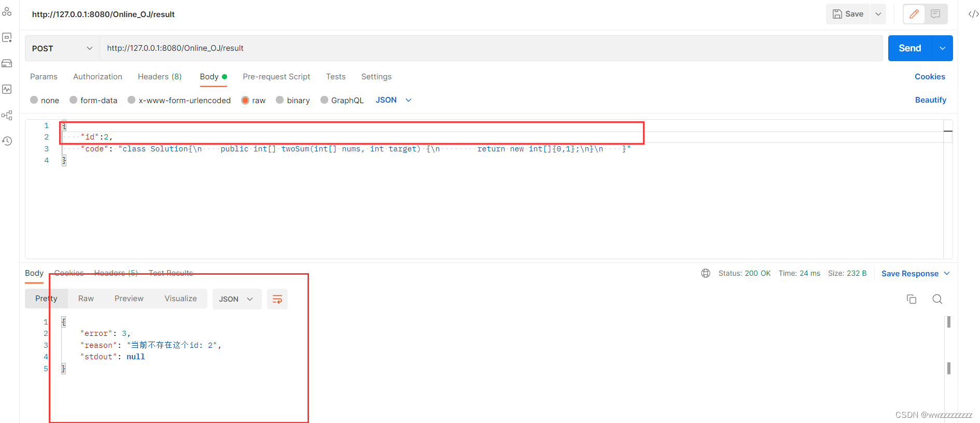This screenshot has height=423, width=980.
Task: Click the network globe icon
Action: [x=706, y=273]
